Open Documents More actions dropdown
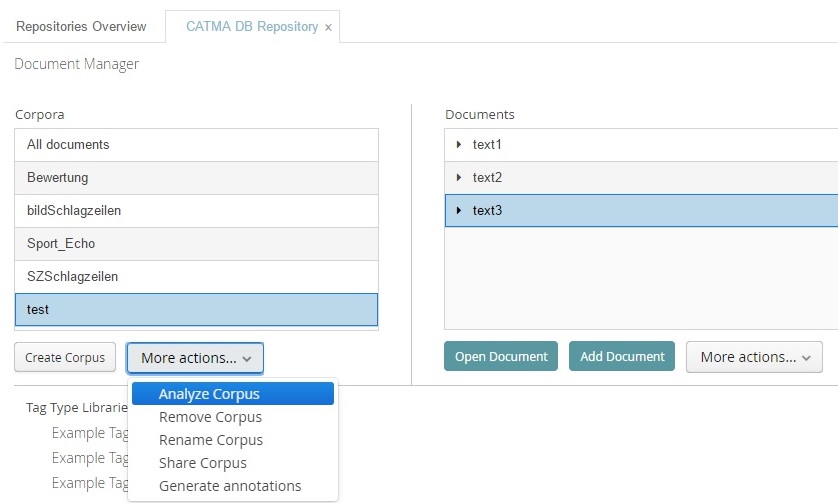 (754, 357)
